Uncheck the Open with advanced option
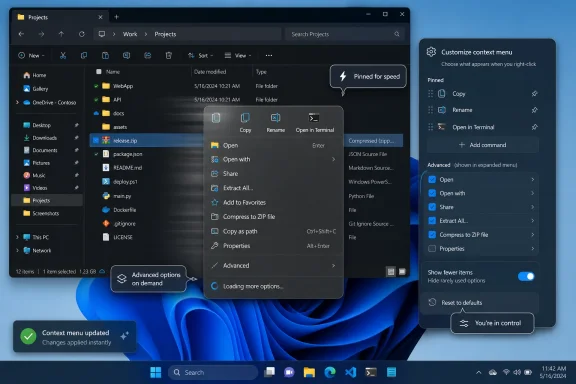Viewport: 576px width, 384px height. 432,193
